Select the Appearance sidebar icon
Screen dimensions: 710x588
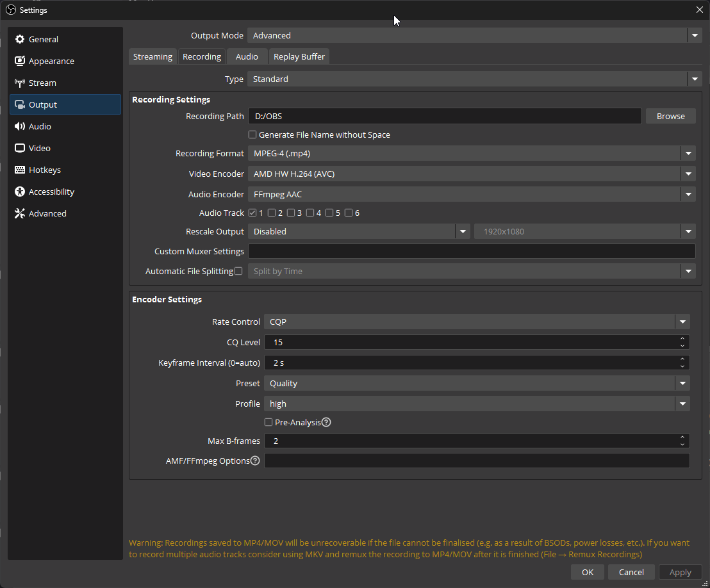click(19, 61)
